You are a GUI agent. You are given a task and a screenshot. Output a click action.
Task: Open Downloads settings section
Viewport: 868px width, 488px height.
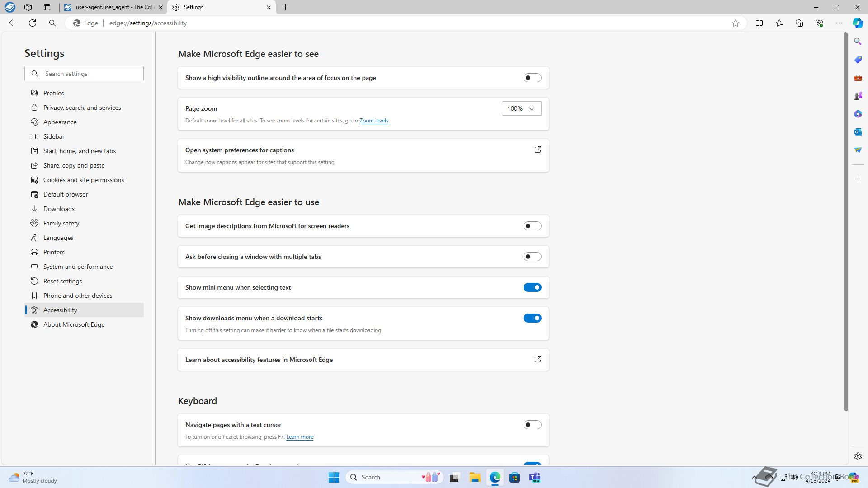pos(84,209)
